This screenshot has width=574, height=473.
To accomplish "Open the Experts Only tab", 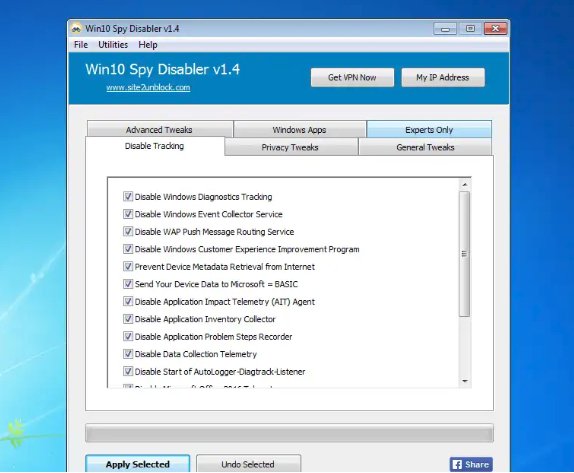I will coord(429,130).
